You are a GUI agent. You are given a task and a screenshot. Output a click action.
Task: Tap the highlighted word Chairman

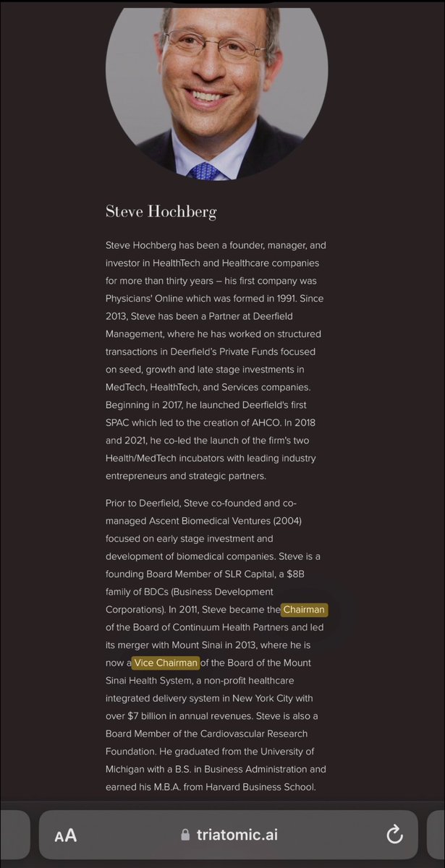click(x=304, y=610)
